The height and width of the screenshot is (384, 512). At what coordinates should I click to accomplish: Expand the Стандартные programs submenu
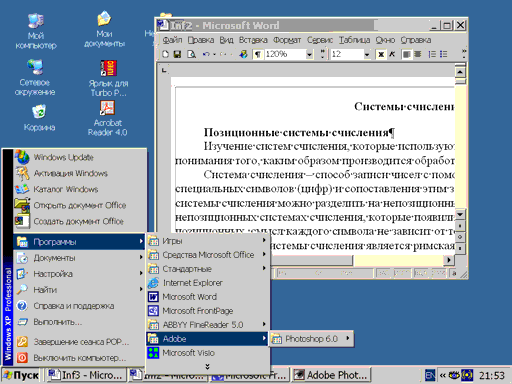[207, 269]
